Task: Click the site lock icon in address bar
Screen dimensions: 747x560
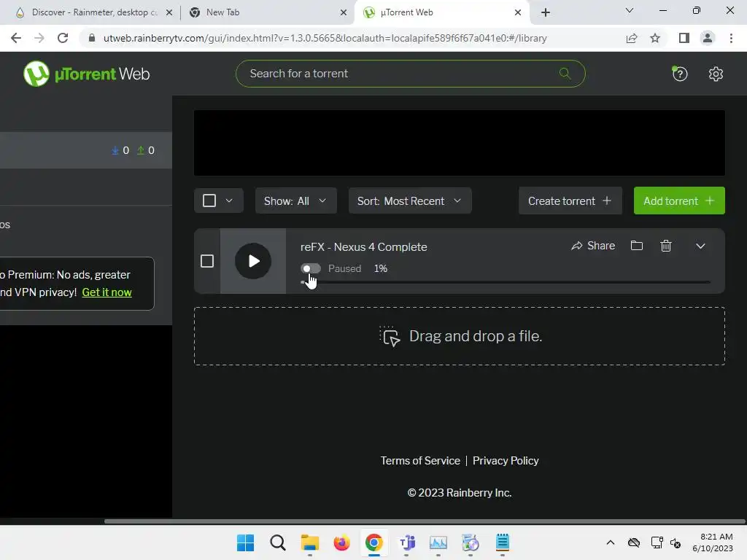Action: point(92,38)
